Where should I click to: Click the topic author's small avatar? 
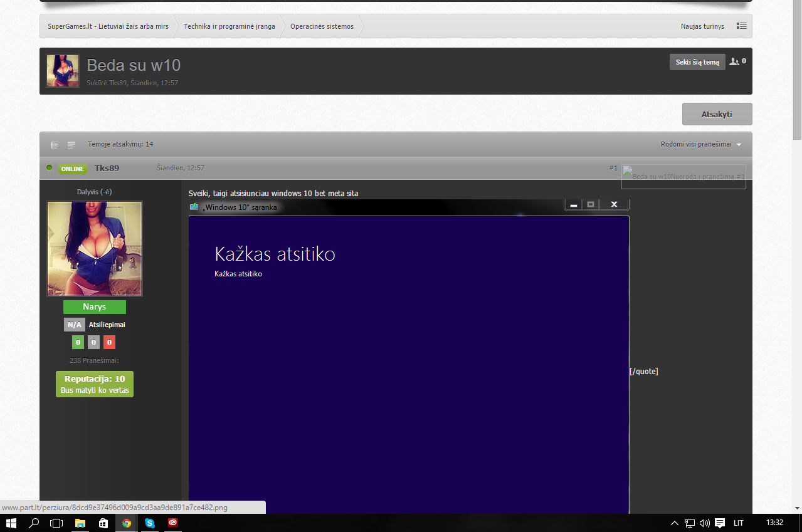click(63, 71)
